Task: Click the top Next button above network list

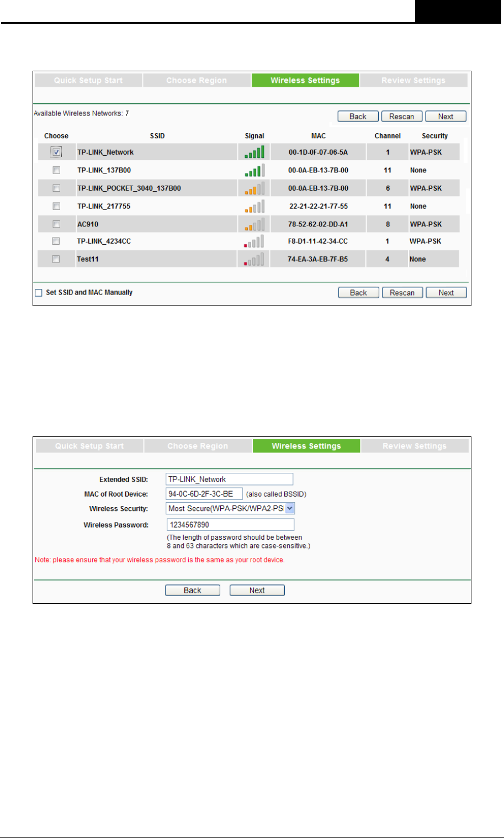Action: click(x=446, y=117)
